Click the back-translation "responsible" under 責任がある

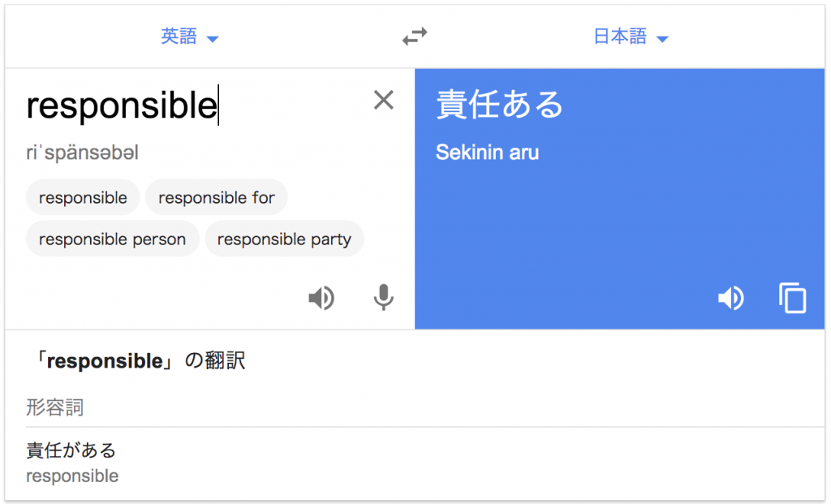72,476
